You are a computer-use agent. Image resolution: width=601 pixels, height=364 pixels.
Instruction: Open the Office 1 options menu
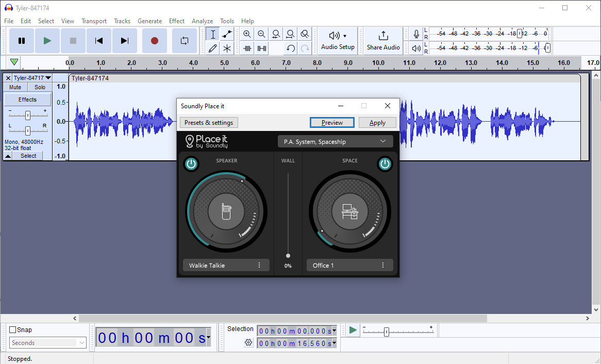pyautogui.click(x=382, y=265)
